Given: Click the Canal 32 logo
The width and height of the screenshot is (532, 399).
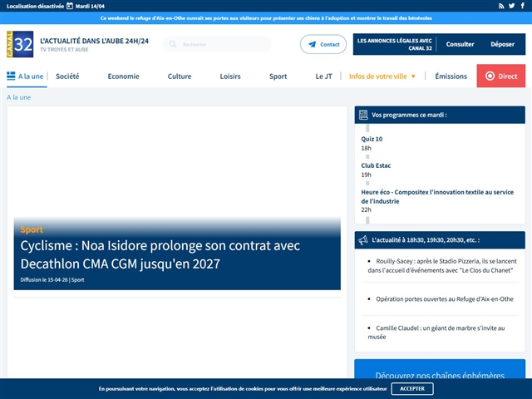Looking at the screenshot, I should pyautogui.click(x=20, y=44).
